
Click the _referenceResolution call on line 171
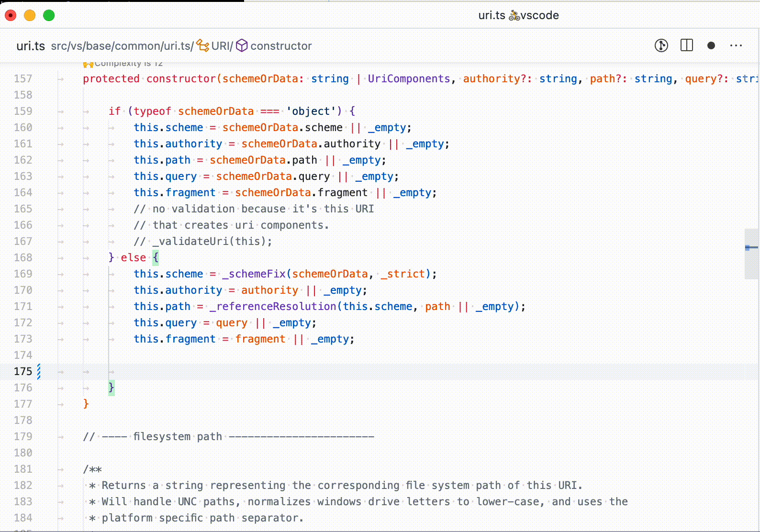click(x=273, y=306)
